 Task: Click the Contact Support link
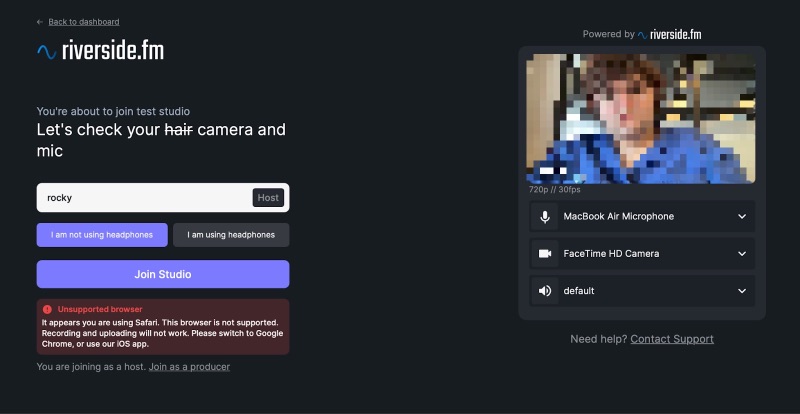pyautogui.click(x=672, y=339)
